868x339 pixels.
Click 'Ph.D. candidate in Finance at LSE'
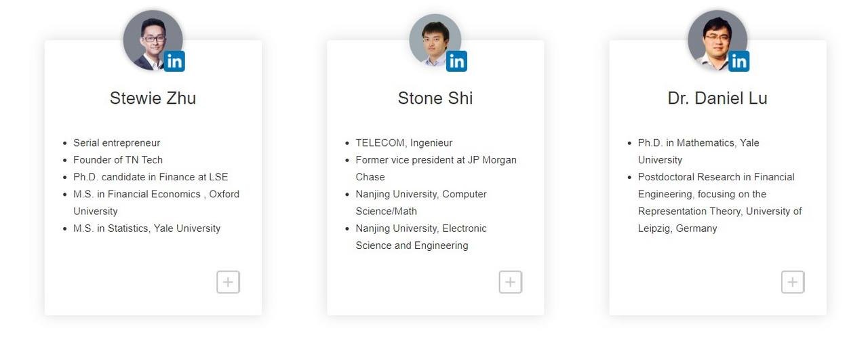(x=151, y=177)
